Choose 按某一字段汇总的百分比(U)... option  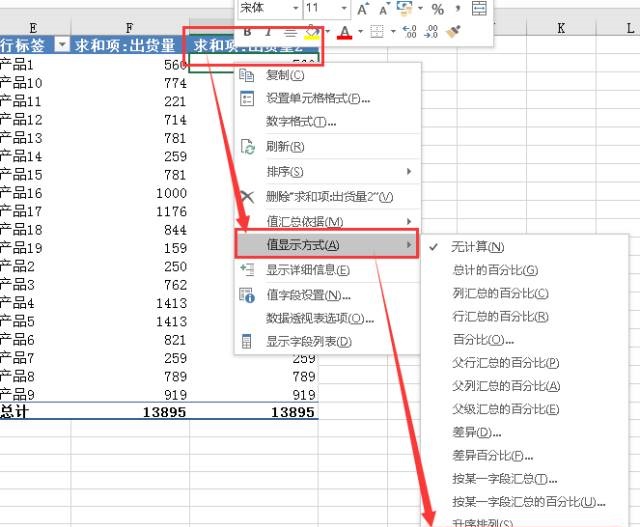[x=524, y=502]
